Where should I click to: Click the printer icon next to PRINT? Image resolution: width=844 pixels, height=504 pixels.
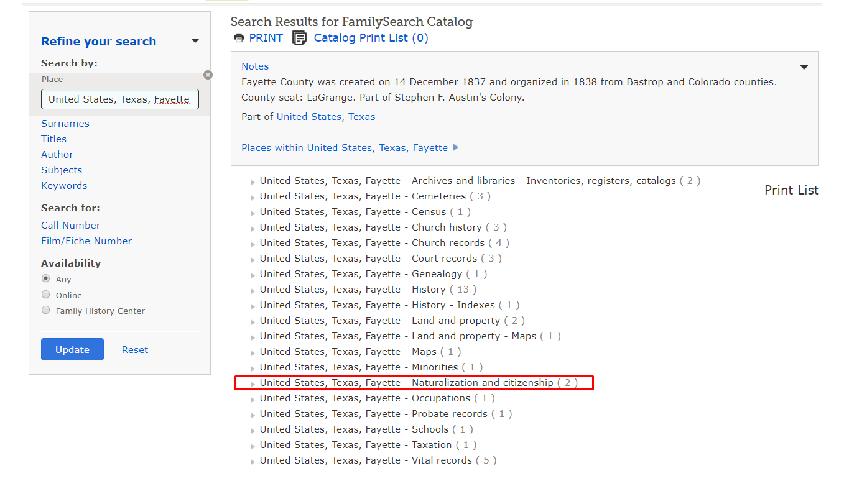pos(239,38)
